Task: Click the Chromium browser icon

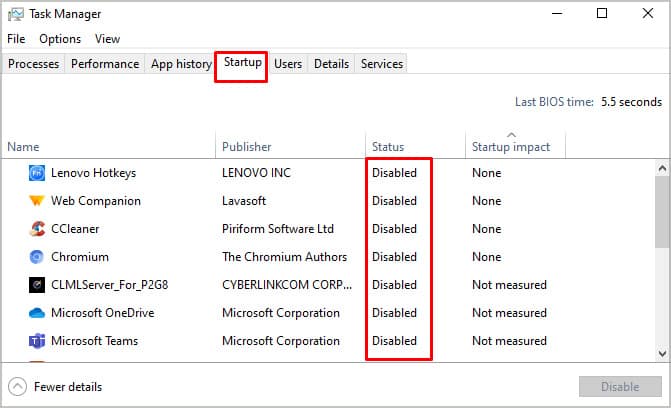Action: (x=37, y=257)
